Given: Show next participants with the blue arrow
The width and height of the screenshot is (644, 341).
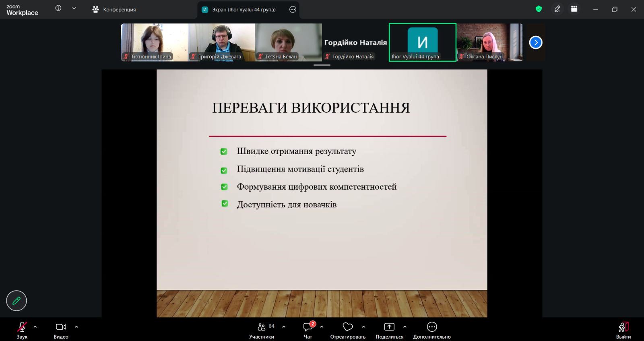Looking at the screenshot, I should pyautogui.click(x=535, y=42).
